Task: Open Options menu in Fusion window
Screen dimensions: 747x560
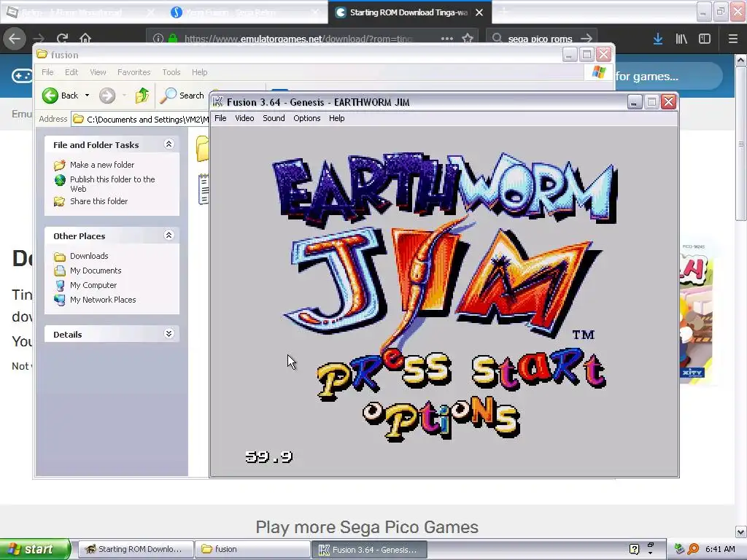Action: [307, 118]
